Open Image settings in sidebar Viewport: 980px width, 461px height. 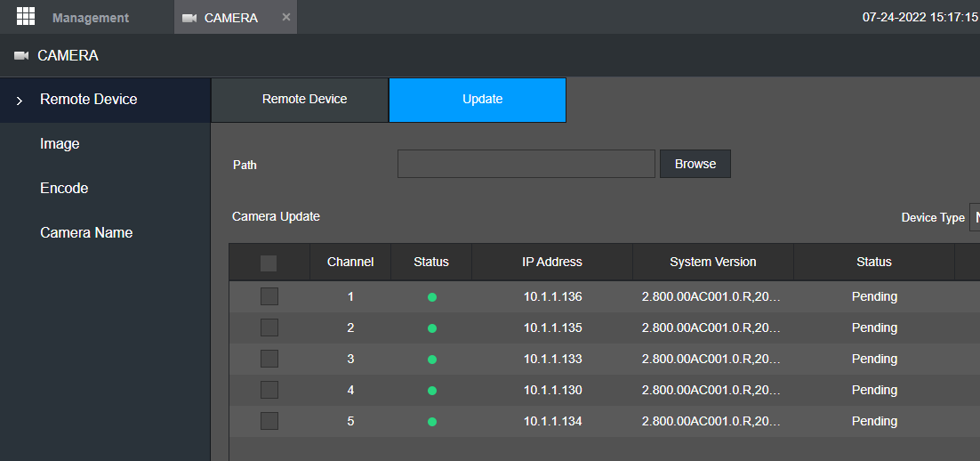pos(60,144)
